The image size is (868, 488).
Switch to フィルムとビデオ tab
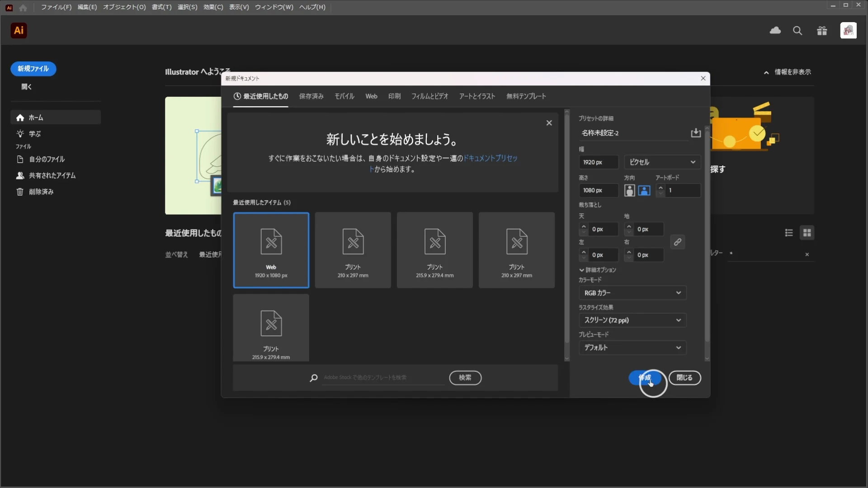click(429, 96)
